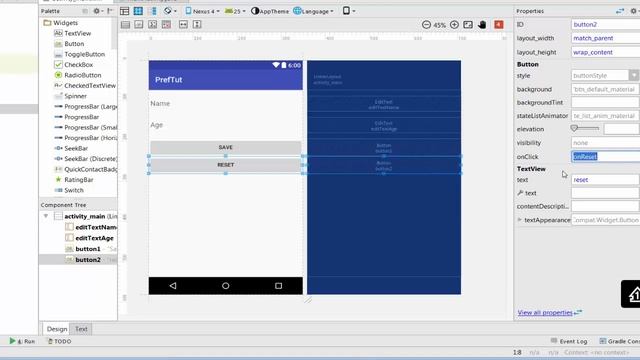Image resolution: width=640 pixels, height=360 pixels.
Task: Click the recents square in preview navbar
Action: (278, 286)
